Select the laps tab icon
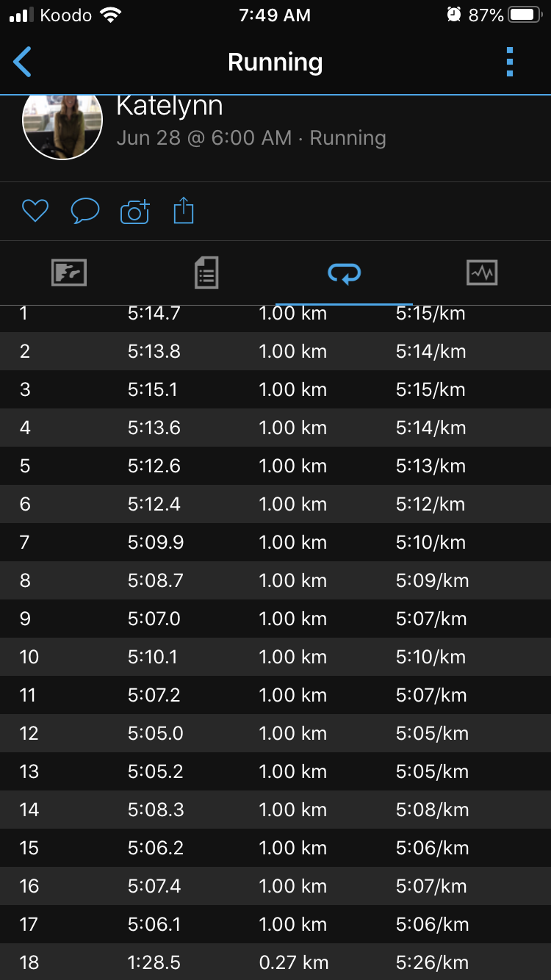 click(344, 274)
